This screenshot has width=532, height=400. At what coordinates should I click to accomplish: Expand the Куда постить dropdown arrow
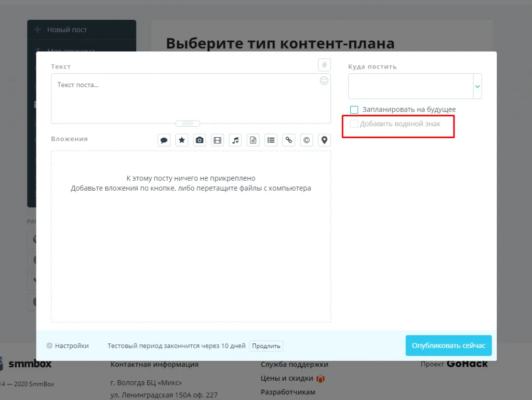click(477, 87)
